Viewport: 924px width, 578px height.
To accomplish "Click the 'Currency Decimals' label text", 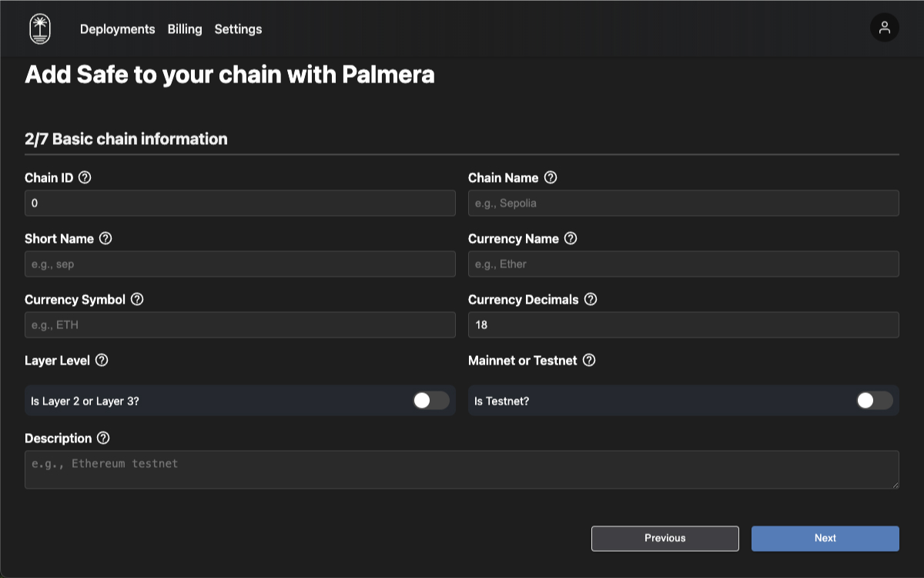I will pyautogui.click(x=524, y=299).
